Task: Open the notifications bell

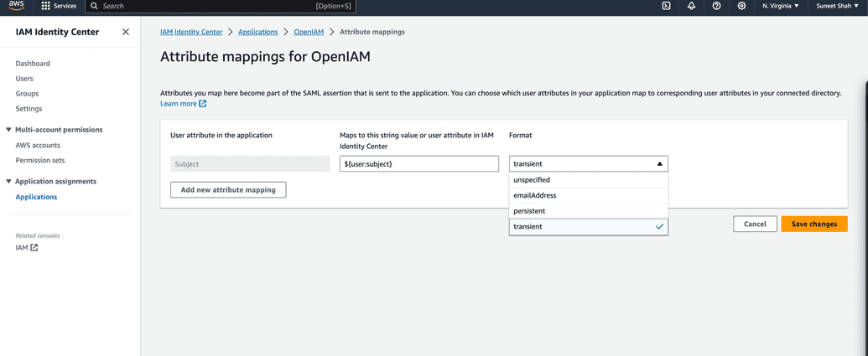Action: coord(691,6)
